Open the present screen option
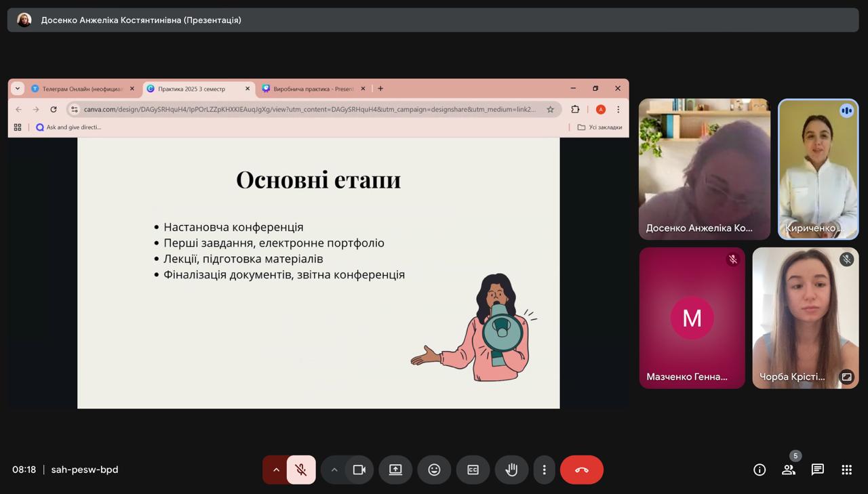 [x=395, y=470]
